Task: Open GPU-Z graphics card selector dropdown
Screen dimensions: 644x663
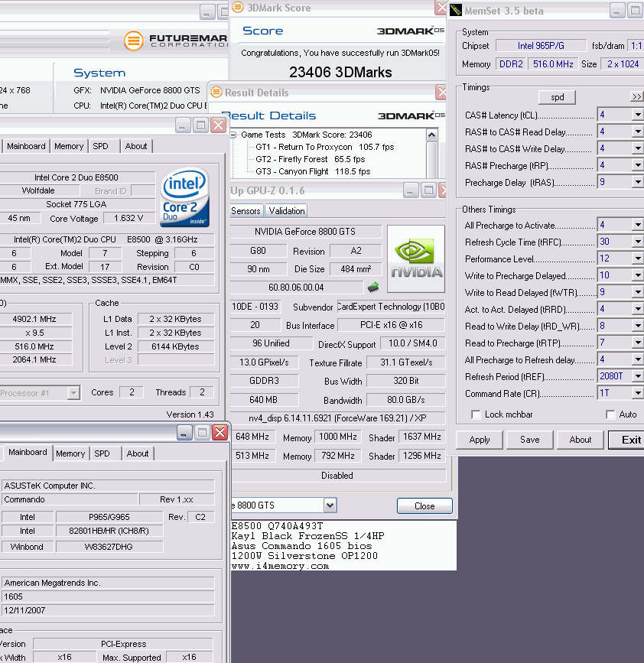Action: point(330,505)
